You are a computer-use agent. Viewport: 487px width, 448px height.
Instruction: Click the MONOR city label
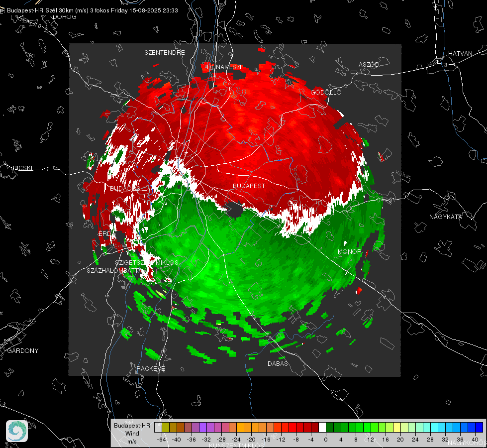(x=349, y=252)
